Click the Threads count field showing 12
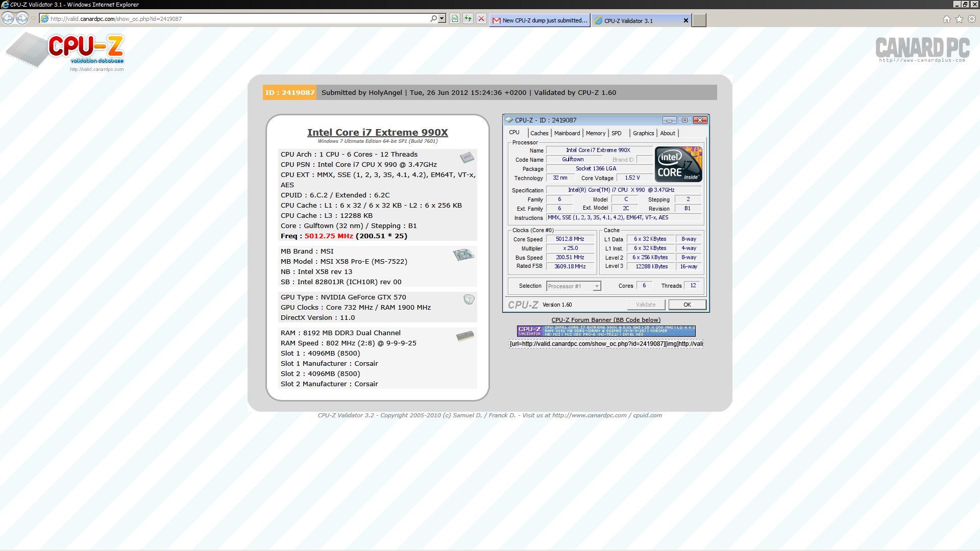Screen dimensions: 980x551 693,286
